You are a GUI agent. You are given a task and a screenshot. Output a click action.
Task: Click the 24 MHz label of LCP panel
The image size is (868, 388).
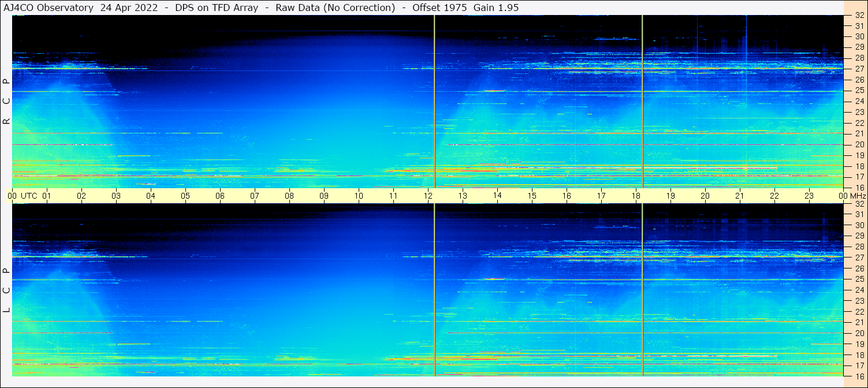[x=859, y=290]
